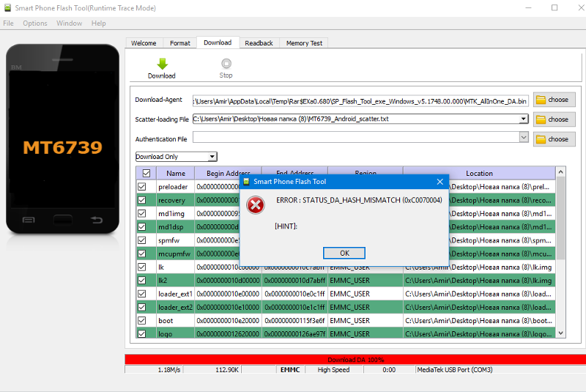Toggle the boot partition checkbox
The width and height of the screenshot is (586, 392).
tap(142, 320)
